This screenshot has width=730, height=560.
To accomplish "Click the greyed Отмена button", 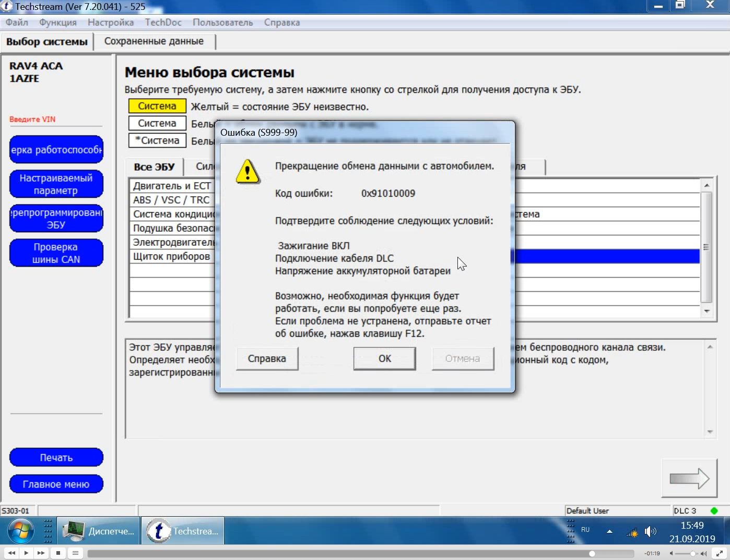I will (x=463, y=359).
